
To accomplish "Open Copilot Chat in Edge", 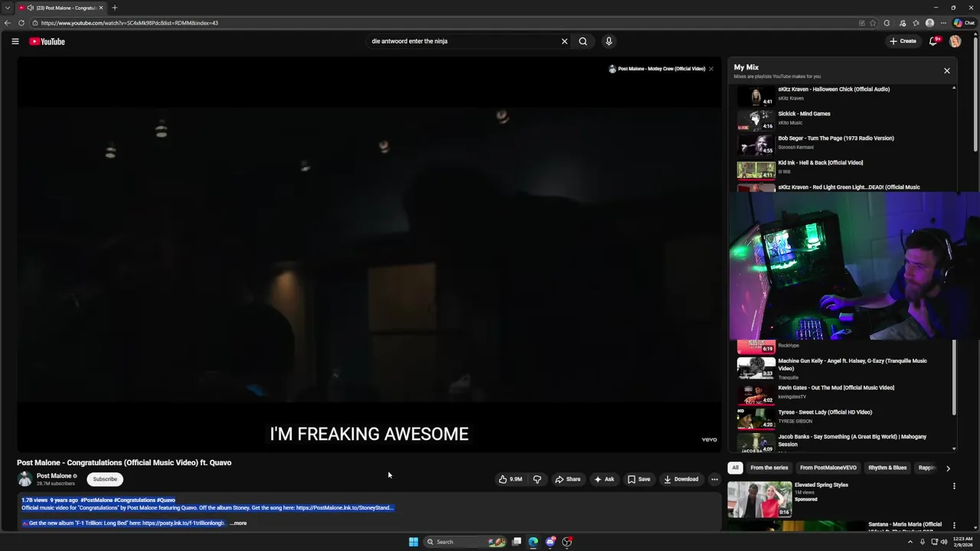I will 964,23.
